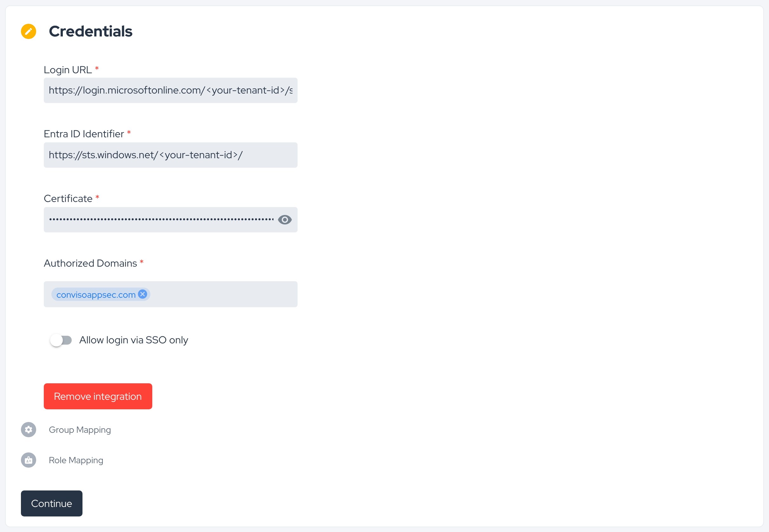Click the Login URL label
The width and height of the screenshot is (769, 532).
pyautogui.click(x=68, y=70)
